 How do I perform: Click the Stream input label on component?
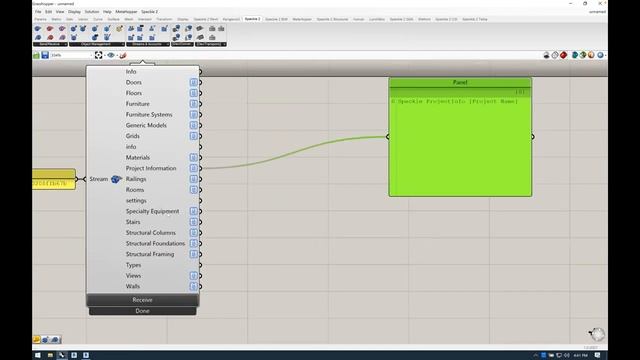pyautogui.click(x=99, y=179)
